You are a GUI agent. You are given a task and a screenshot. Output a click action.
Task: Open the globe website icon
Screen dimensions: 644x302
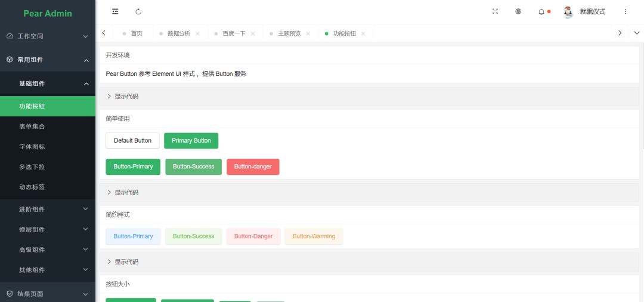[x=518, y=11]
